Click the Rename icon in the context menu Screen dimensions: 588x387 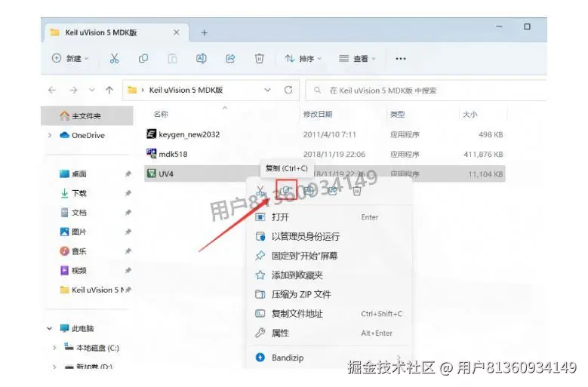(x=309, y=191)
